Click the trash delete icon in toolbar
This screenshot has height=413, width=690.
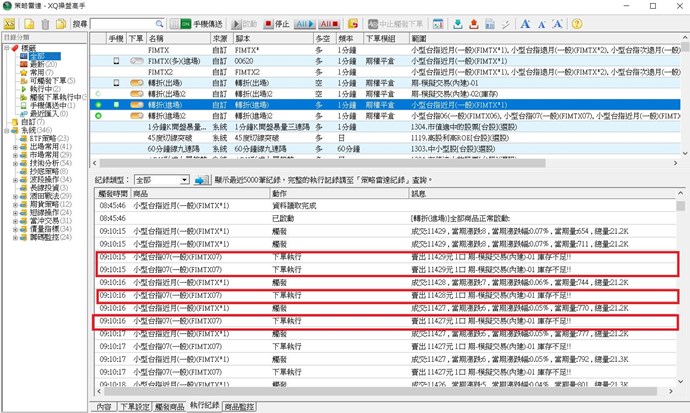pyautogui.click(x=45, y=23)
